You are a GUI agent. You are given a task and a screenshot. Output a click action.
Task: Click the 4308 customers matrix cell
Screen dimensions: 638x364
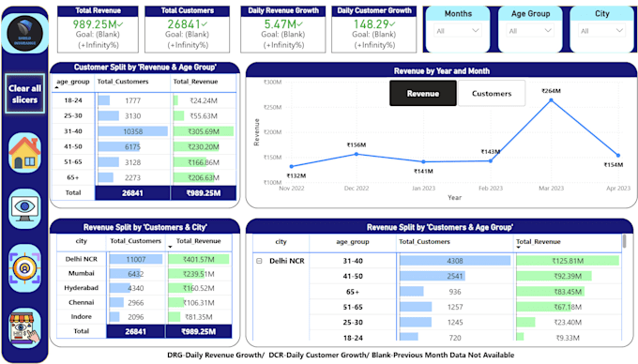click(455, 261)
